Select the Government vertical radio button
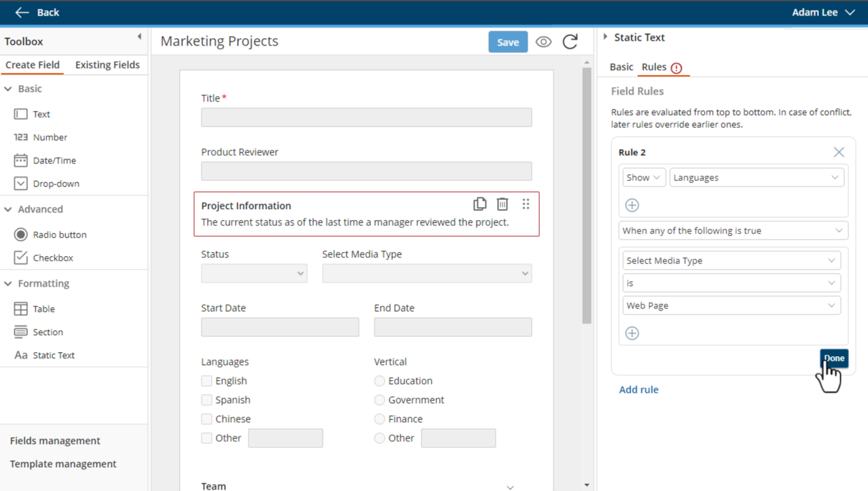868x491 pixels. 379,400
